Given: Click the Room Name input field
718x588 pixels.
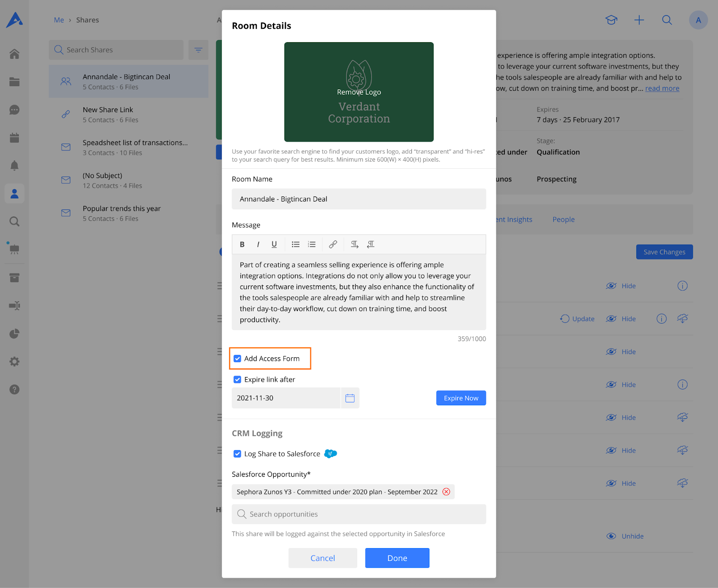Looking at the screenshot, I should coord(359,199).
